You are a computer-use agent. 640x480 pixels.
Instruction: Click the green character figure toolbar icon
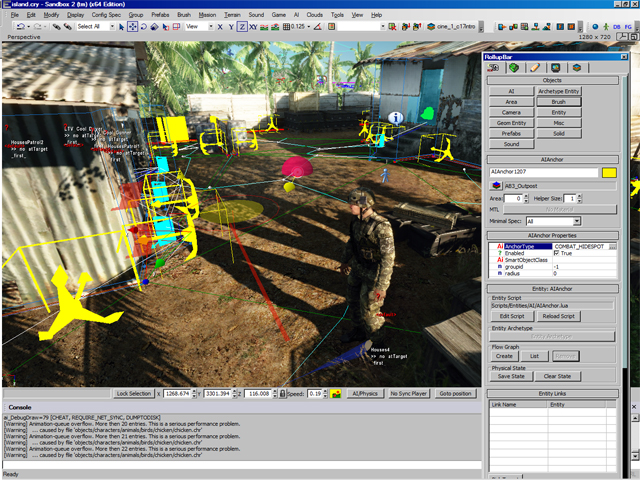pyautogui.click(x=606, y=27)
